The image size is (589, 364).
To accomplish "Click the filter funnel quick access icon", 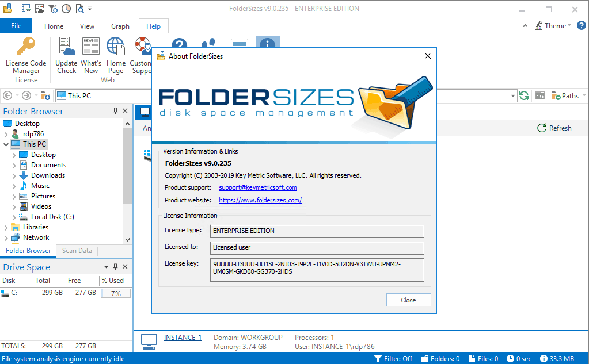I will (x=53, y=8).
